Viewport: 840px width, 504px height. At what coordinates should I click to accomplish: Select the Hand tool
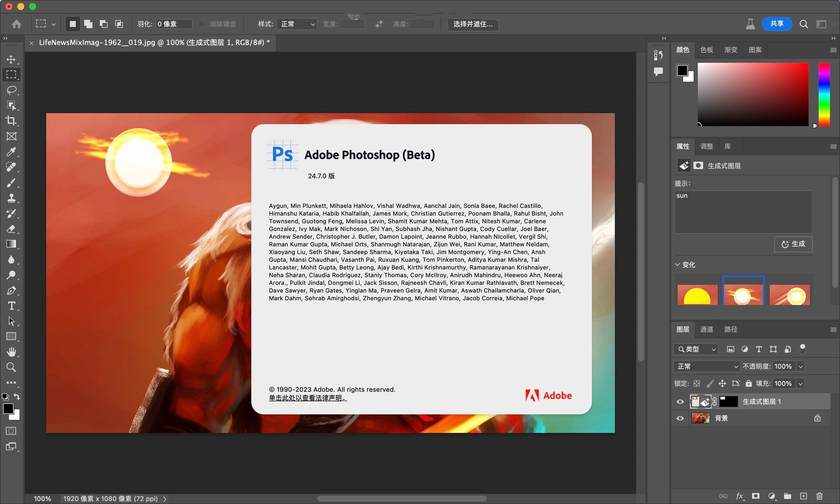coord(11,352)
